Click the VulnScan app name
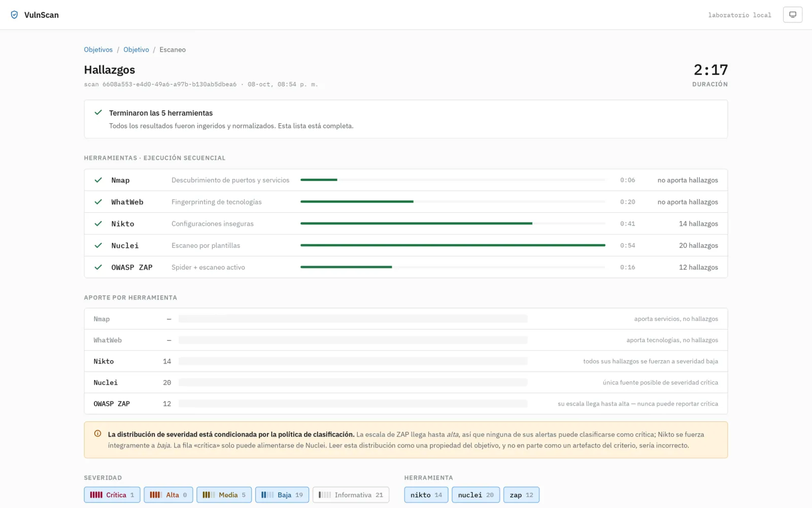Viewport: 812px width, 508px height. tap(42, 15)
